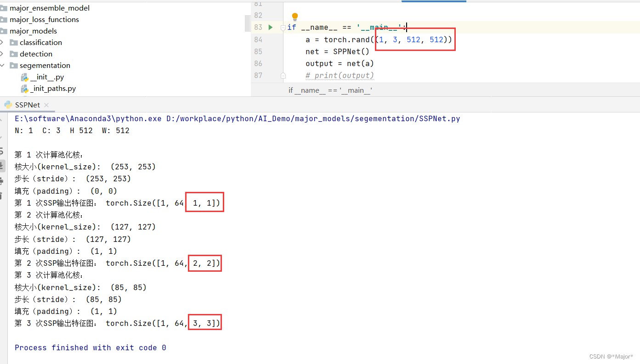
Task: Open __init__.py in the project tree
Action: coord(47,77)
